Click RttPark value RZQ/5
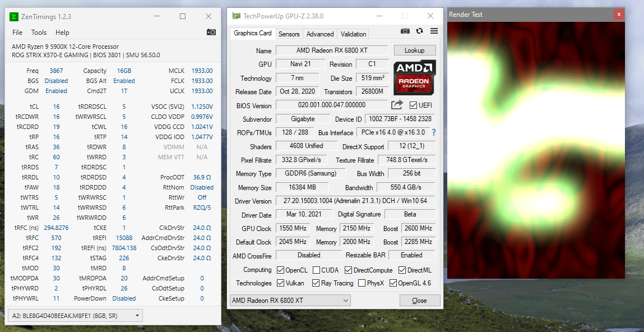Screen dimensions: 644x332 (202, 208)
